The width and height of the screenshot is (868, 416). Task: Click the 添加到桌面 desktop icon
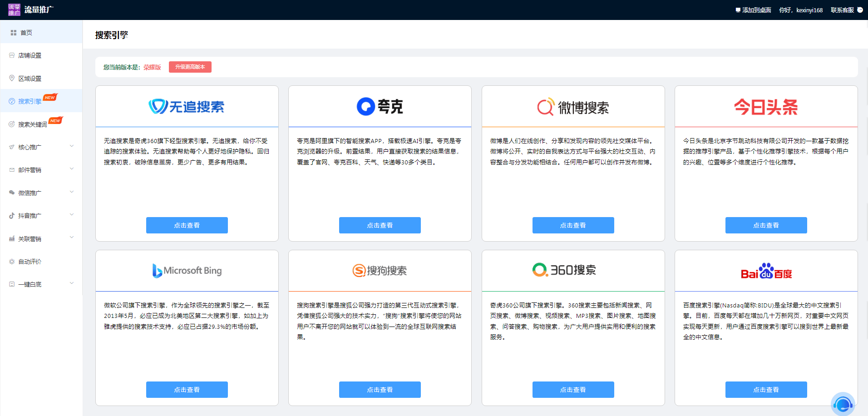point(738,10)
